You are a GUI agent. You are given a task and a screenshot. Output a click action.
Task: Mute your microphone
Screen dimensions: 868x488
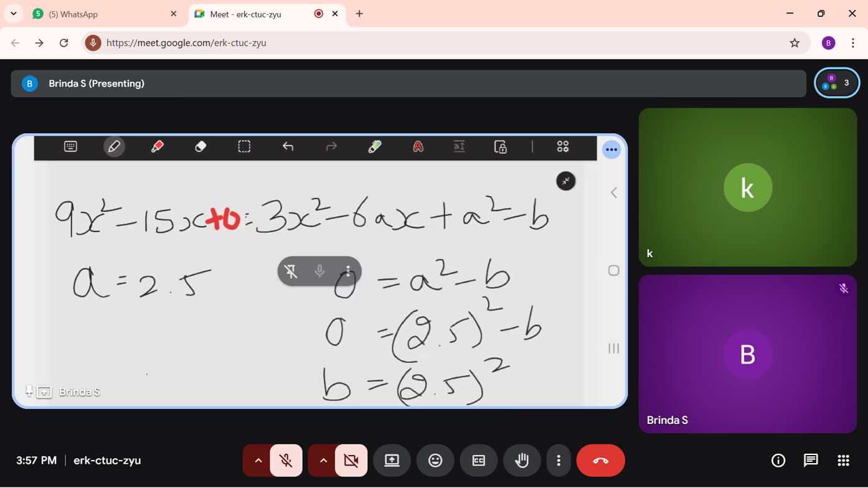pos(286,460)
